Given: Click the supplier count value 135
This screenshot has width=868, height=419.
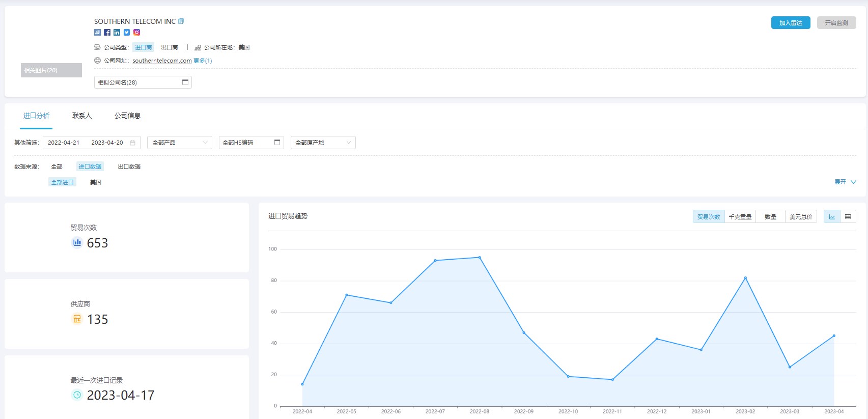Looking at the screenshot, I should tap(97, 319).
